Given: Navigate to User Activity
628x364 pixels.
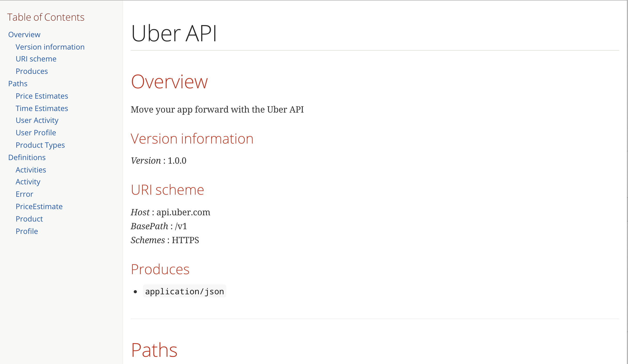Looking at the screenshot, I should coord(37,120).
